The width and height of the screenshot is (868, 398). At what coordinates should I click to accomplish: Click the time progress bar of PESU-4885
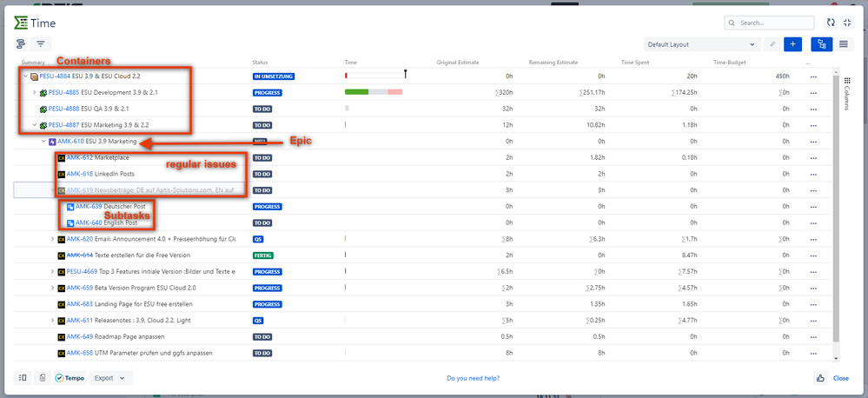point(374,92)
